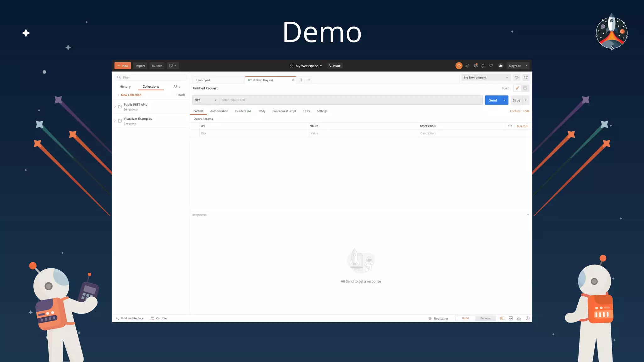This screenshot has width=644, height=362.
Task: Click the environment quick look eye icon
Action: coord(516,77)
